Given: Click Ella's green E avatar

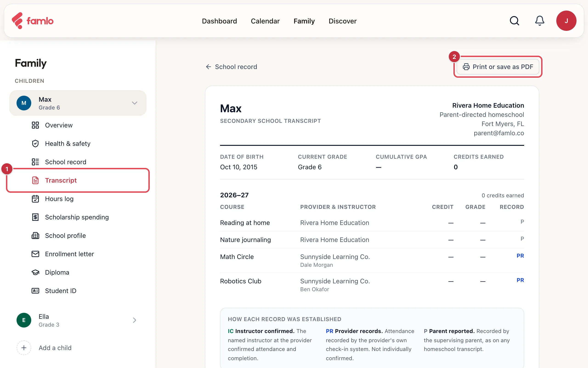Looking at the screenshot, I should pyautogui.click(x=24, y=320).
